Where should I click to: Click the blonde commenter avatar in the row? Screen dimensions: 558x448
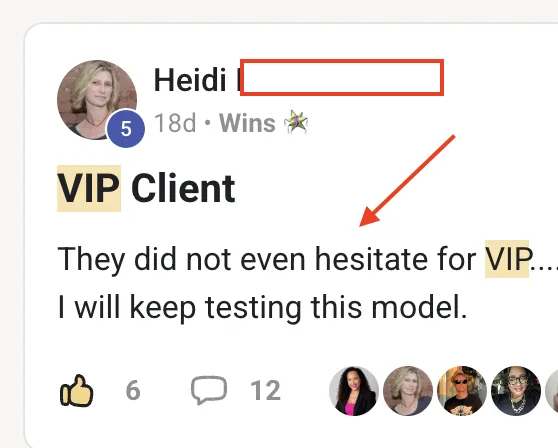point(408,391)
